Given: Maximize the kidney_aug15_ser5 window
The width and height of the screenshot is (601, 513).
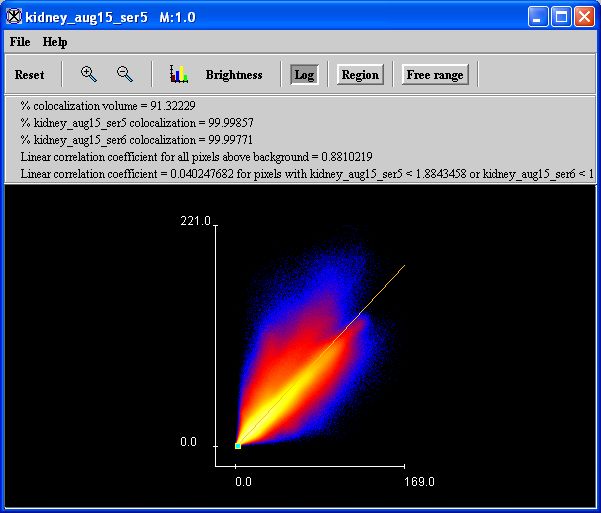Looking at the screenshot, I should (562, 16).
